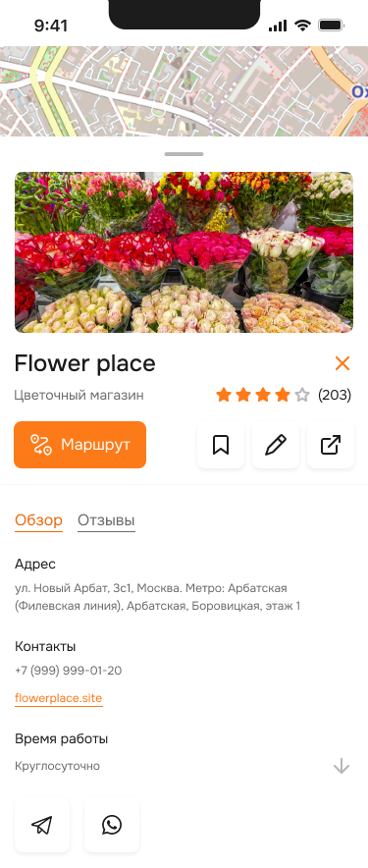This screenshot has width=368, height=868.
Task: Close the Flower place card
Action: (x=342, y=363)
